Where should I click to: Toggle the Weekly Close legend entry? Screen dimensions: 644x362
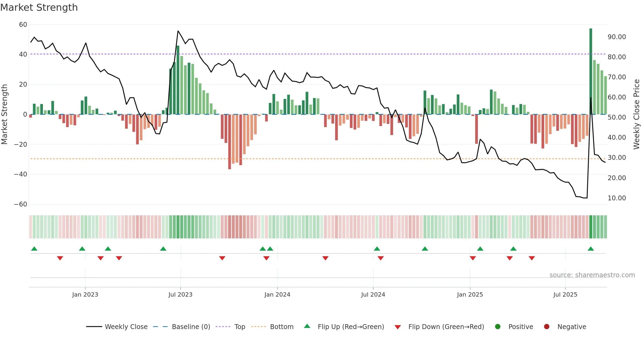pos(117,327)
